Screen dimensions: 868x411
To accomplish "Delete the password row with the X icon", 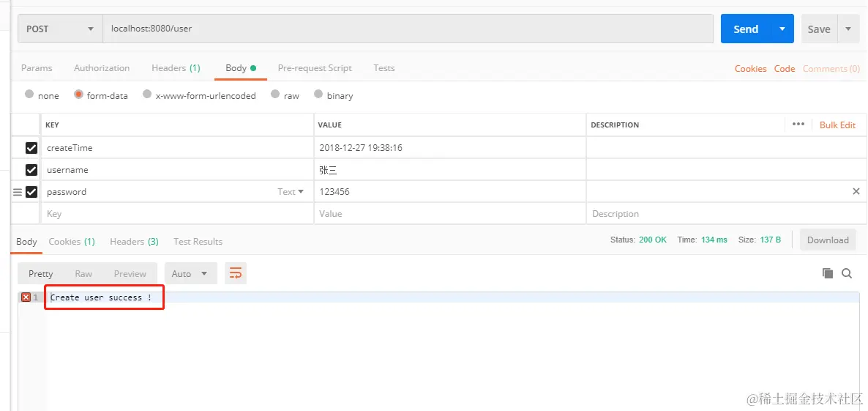I will coord(856,192).
